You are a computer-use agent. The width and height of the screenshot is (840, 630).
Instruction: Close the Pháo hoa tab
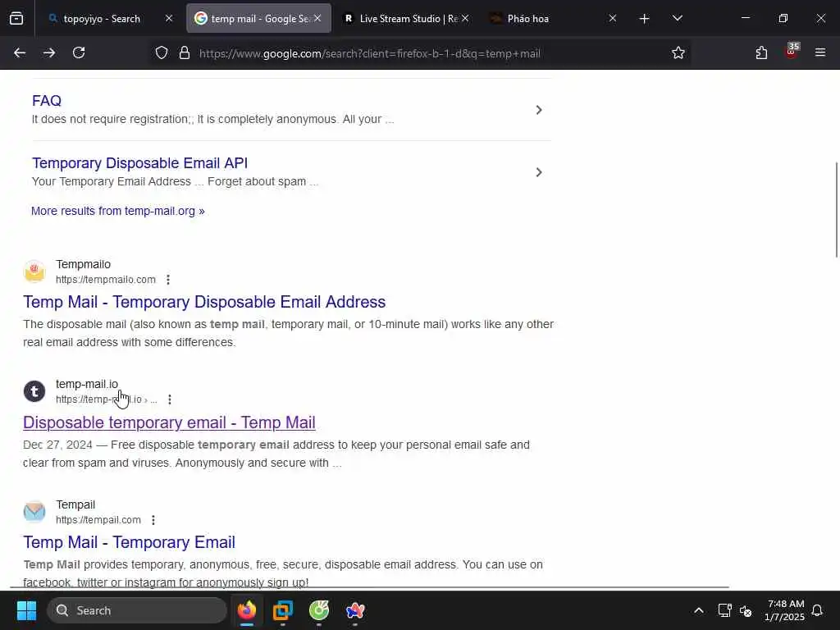point(612,18)
